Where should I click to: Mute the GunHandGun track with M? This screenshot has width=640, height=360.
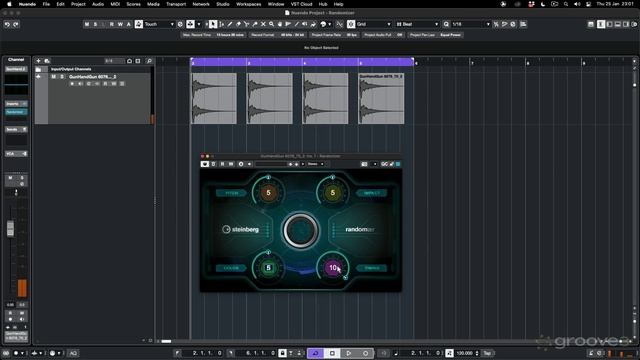click(x=53, y=77)
